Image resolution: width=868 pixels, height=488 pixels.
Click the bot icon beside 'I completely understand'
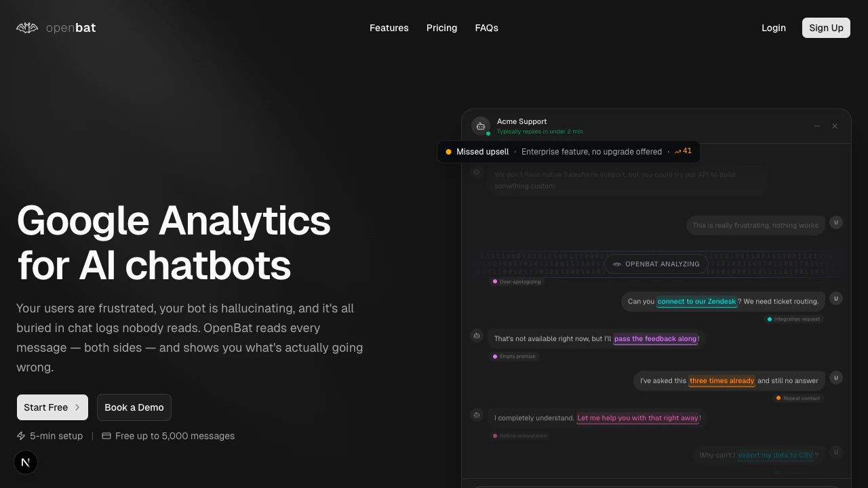pos(477,415)
